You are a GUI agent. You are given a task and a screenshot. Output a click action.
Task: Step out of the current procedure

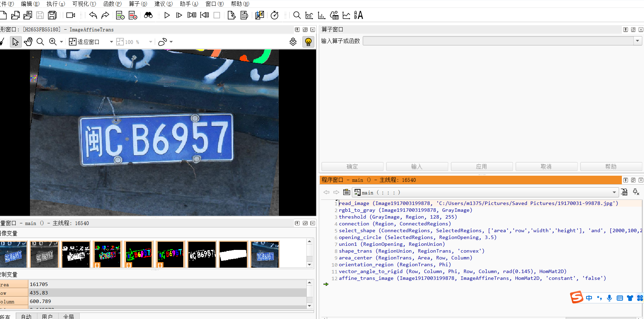pos(204,15)
